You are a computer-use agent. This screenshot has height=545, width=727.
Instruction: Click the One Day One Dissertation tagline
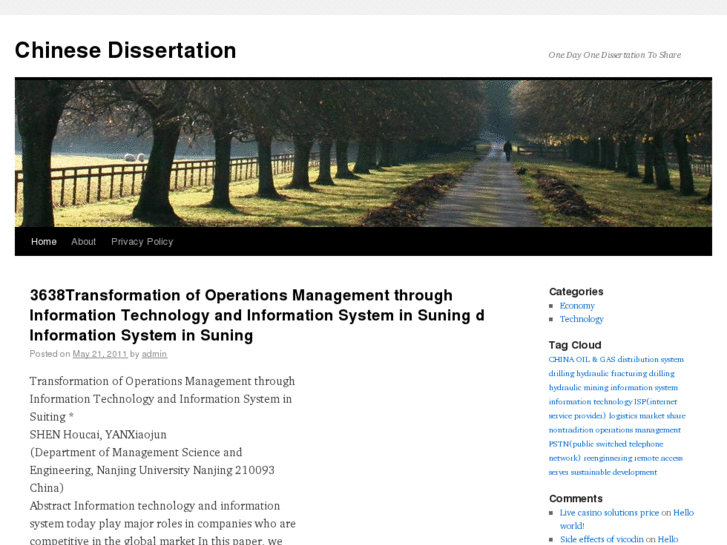pos(614,55)
